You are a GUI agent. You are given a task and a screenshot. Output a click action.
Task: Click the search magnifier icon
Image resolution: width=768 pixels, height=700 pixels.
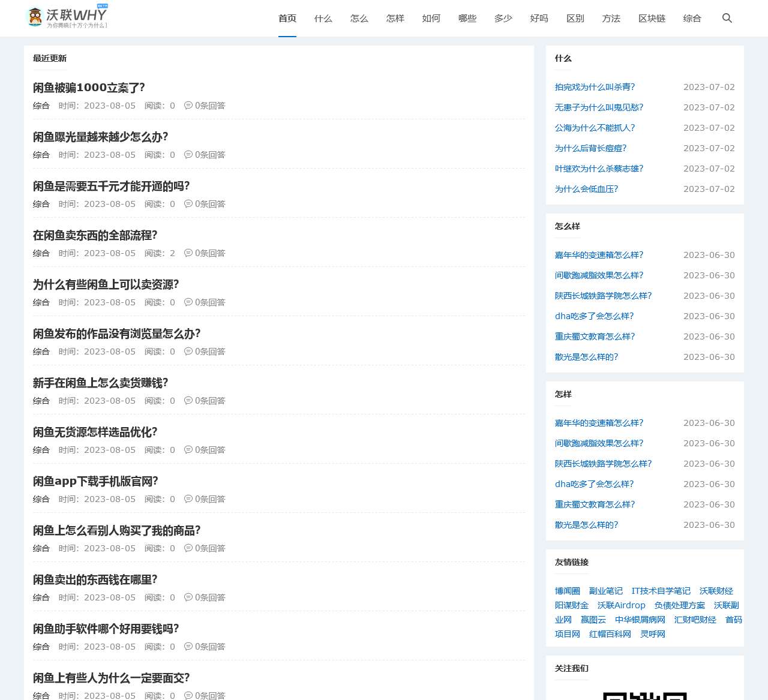pos(727,18)
